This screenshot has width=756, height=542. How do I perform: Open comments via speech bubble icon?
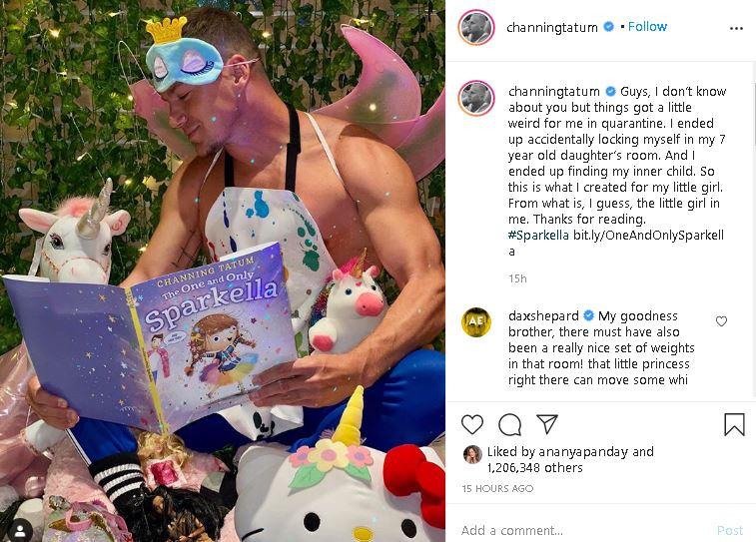509,425
